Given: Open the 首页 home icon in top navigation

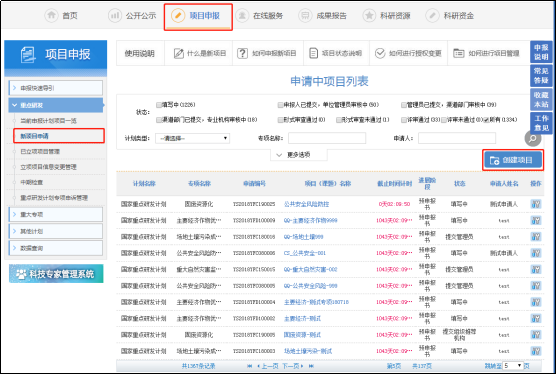Looking at the screenshot, I should point(51,16).
